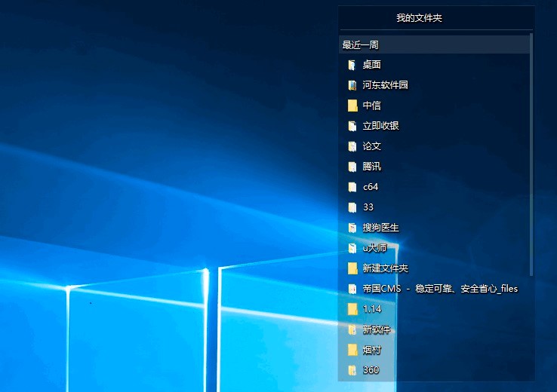Click the 腾讯 folder icon

352,167
